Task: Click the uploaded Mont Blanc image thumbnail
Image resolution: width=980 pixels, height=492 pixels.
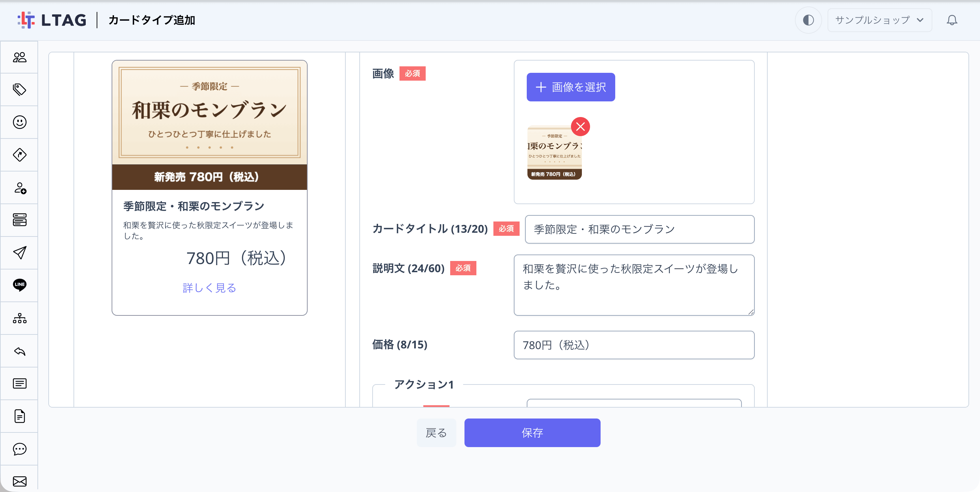Action: point(554,152)
